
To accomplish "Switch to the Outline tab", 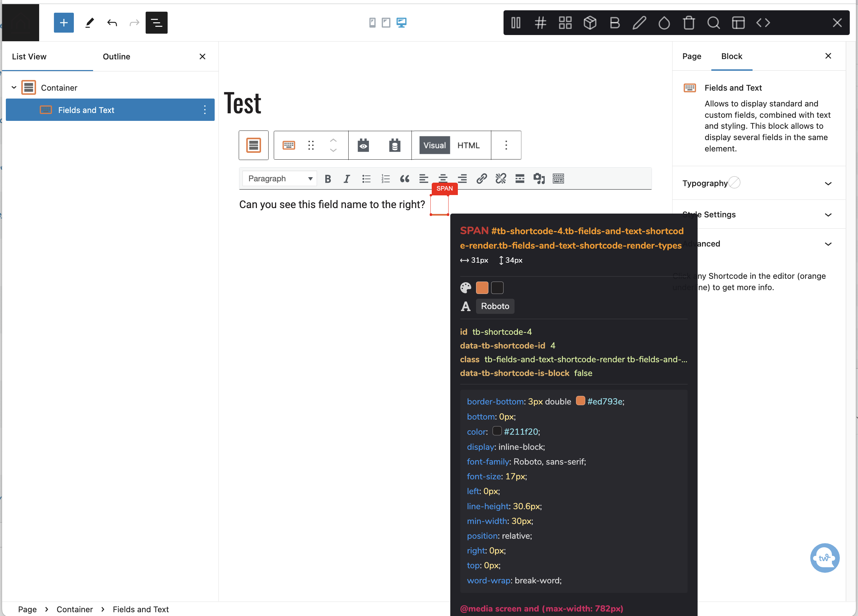I will 116,57.
